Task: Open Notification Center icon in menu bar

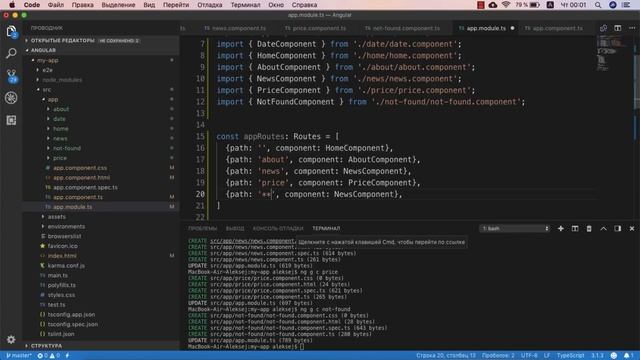Action: [x=626, y=5]
